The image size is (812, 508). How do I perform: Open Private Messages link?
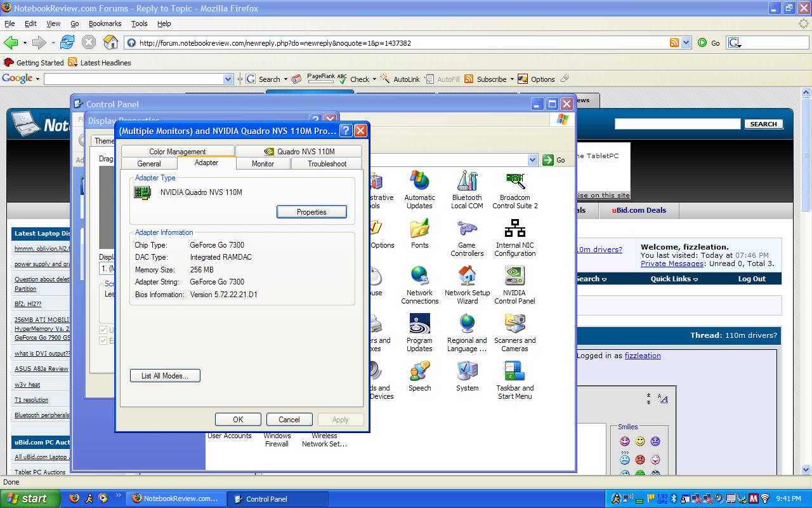click(672, 264)
